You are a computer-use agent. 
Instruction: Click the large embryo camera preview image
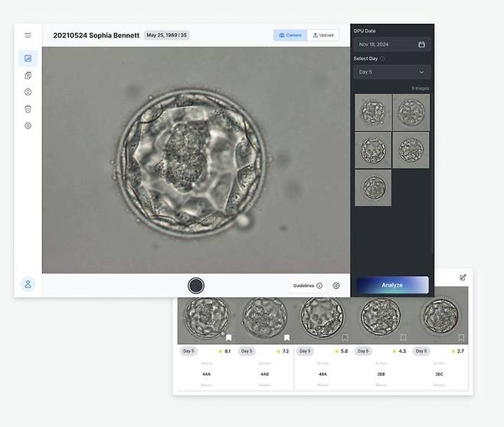point(196,160)
